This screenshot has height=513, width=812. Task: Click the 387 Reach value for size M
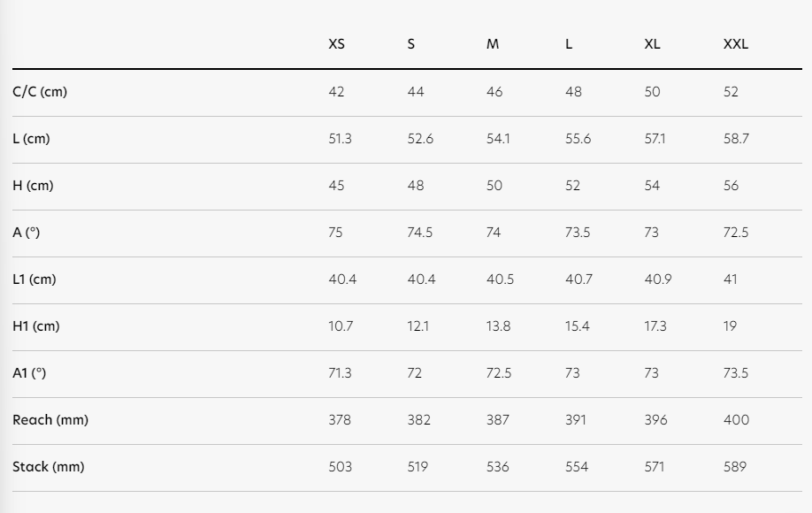pyautogui.click(x=498, y=420)
